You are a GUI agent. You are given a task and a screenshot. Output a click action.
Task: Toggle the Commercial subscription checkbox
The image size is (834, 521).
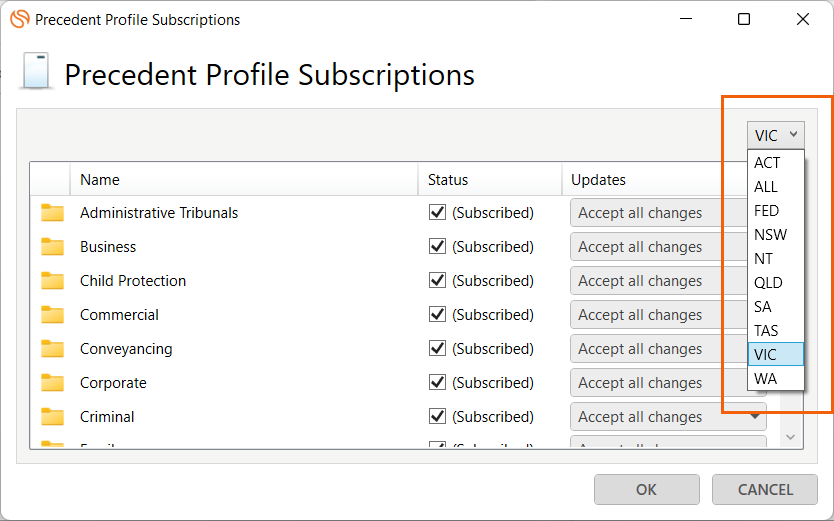click(x=437, y=315)
